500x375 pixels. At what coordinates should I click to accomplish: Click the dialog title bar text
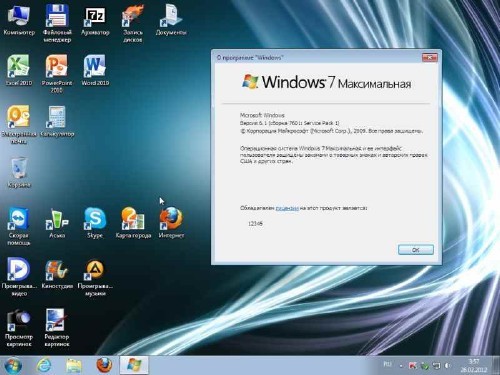[250, 58]
